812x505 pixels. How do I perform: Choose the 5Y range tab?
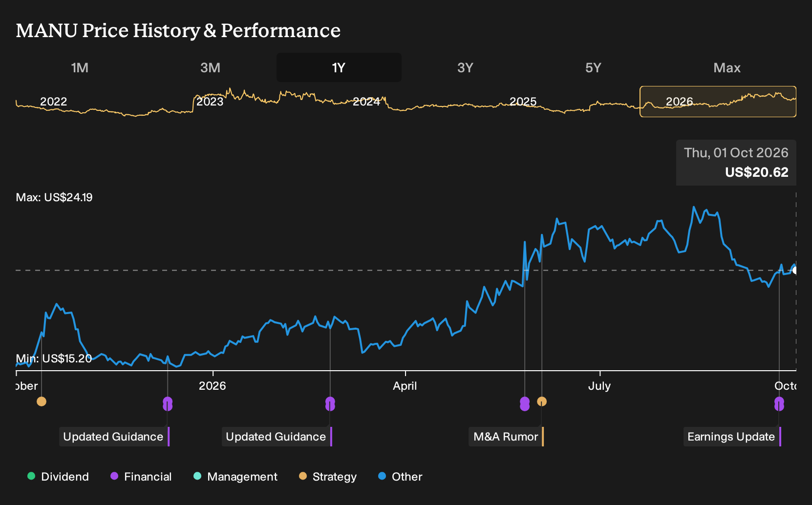click(x=593, y=67)
